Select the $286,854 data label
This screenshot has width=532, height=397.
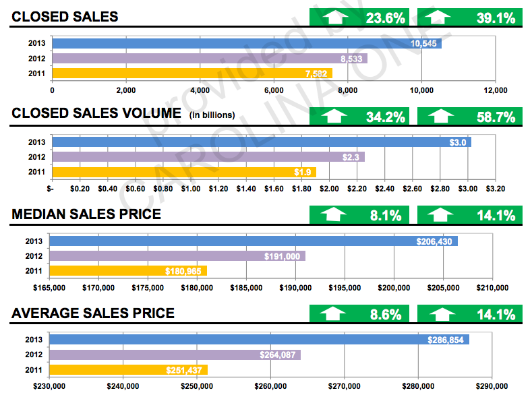click(x=446, y=340)
